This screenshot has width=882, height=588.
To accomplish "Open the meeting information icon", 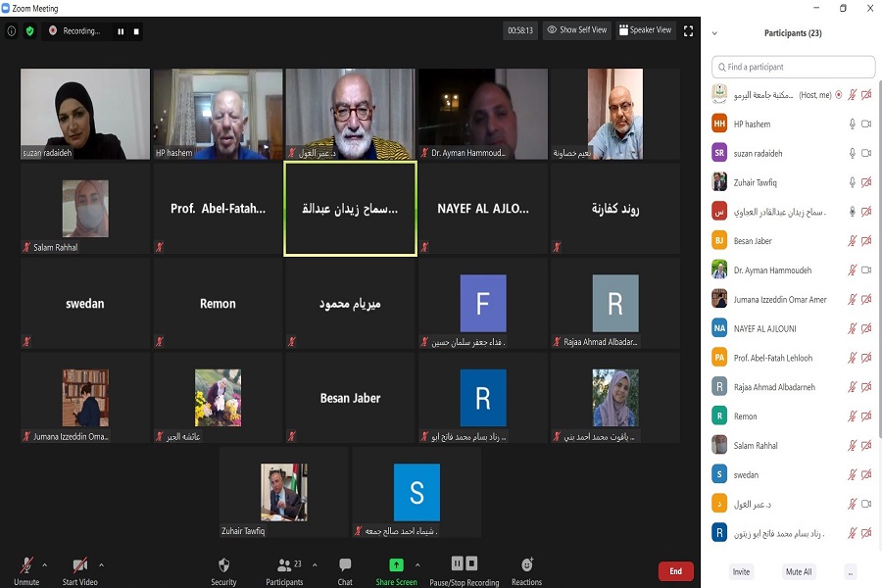I will pyautogui.click(x=11, y=31).
